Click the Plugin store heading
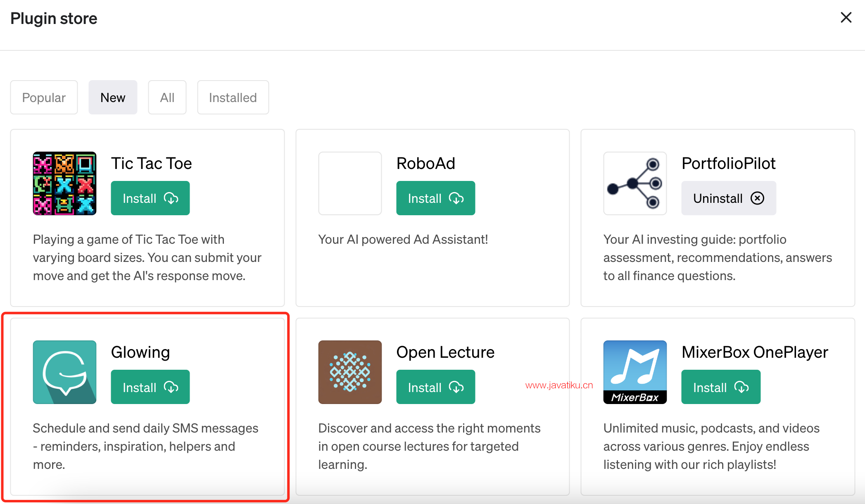The image size is (865, 504). coord(54,19)
